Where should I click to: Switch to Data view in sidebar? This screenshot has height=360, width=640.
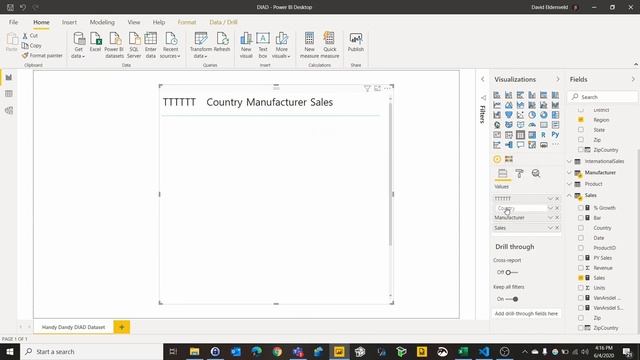pyautogui.click(x=9, y=94)
